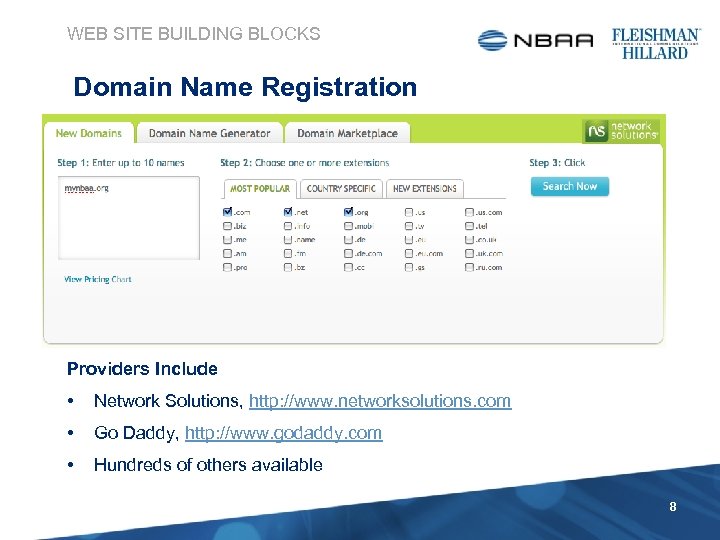Click 'Step 1: Enter up to 10 names' label
This screenshot has height=540, width=720.
click(121, 163)
